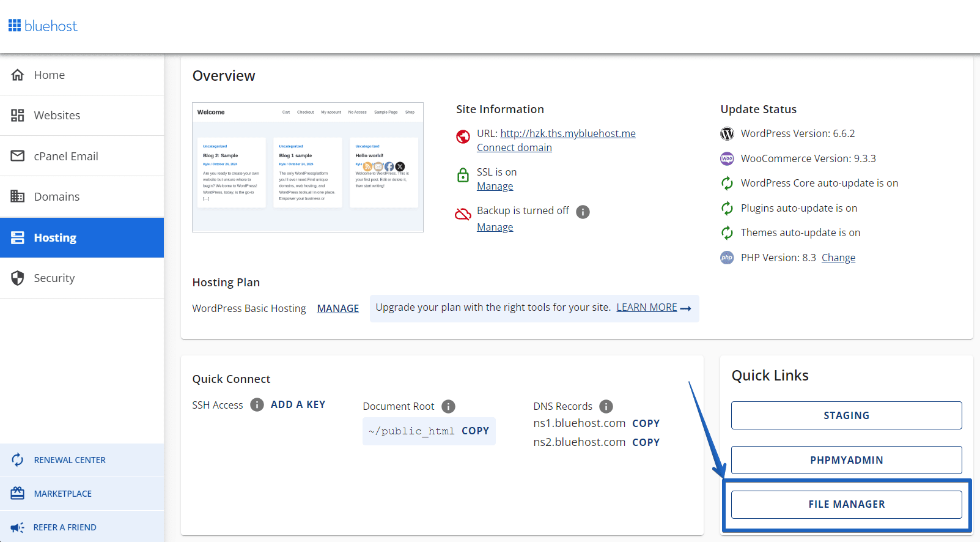This screenshot has height=542, width=980.
Task: Click the cPanel Email envelope icon
Action: point(18,156)
